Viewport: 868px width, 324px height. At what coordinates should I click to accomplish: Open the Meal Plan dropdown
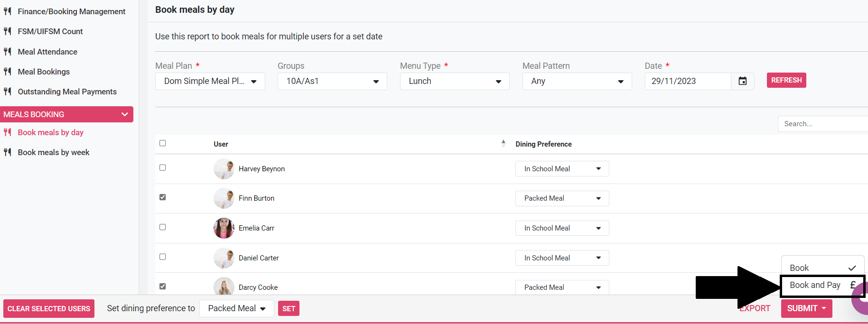(210, 81)
